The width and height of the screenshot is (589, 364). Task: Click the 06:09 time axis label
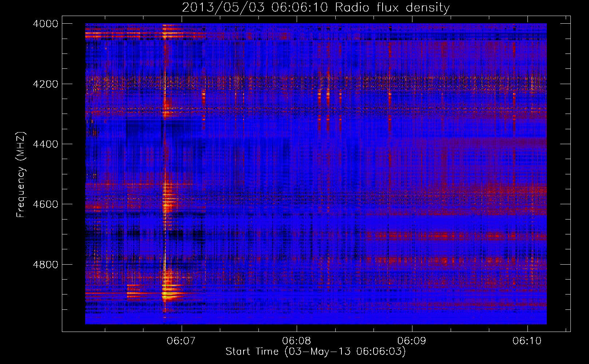(412, 341)
